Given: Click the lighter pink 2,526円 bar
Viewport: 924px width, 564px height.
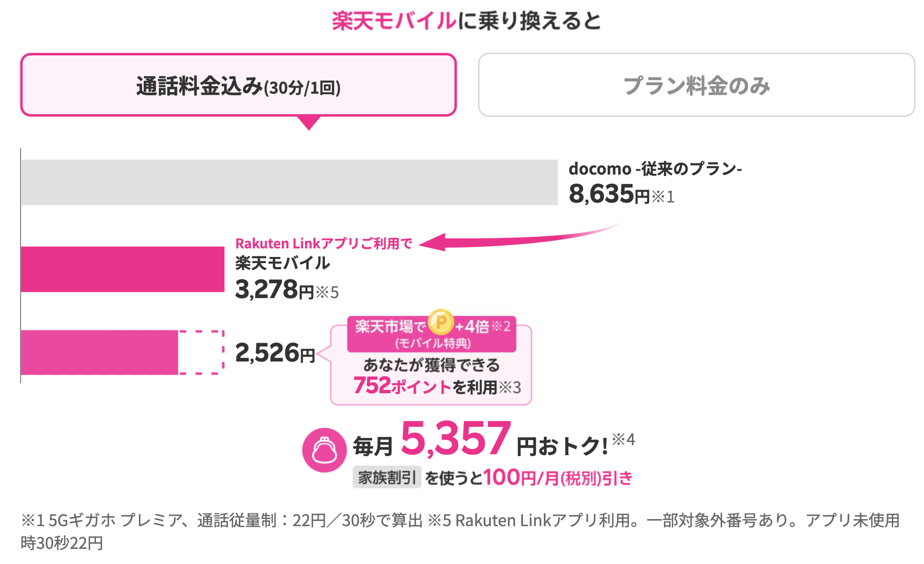Looking at the screenshot, I should (x=99, y=352).
